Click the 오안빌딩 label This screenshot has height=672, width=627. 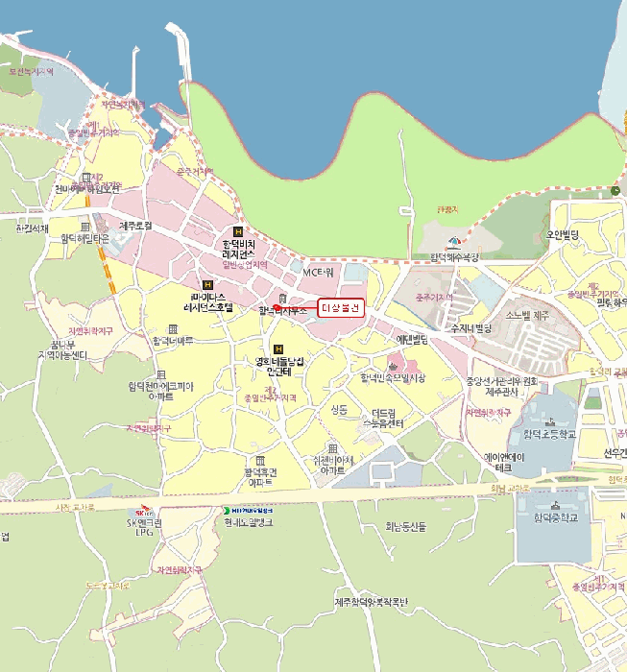(x=563, y=235)
